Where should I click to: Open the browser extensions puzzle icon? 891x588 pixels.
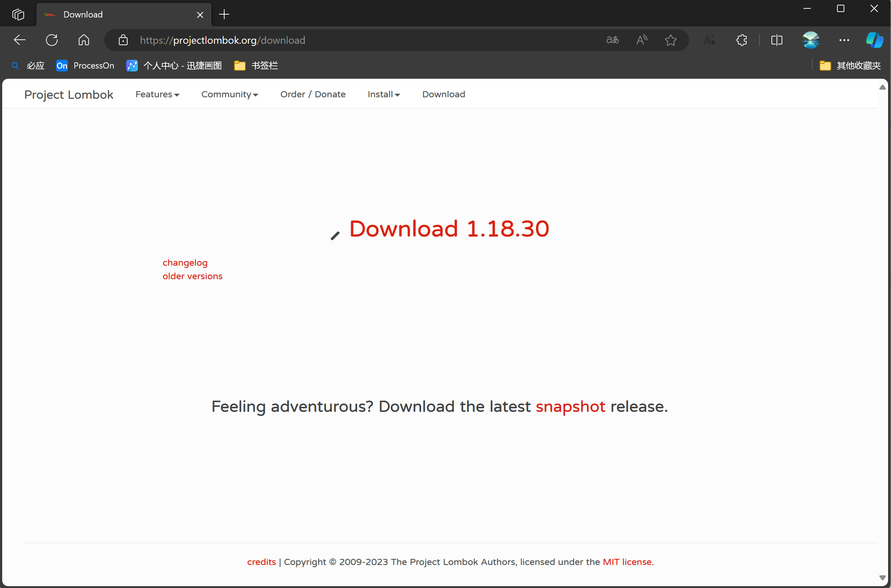pyautogui.click(x=742, y=40)
